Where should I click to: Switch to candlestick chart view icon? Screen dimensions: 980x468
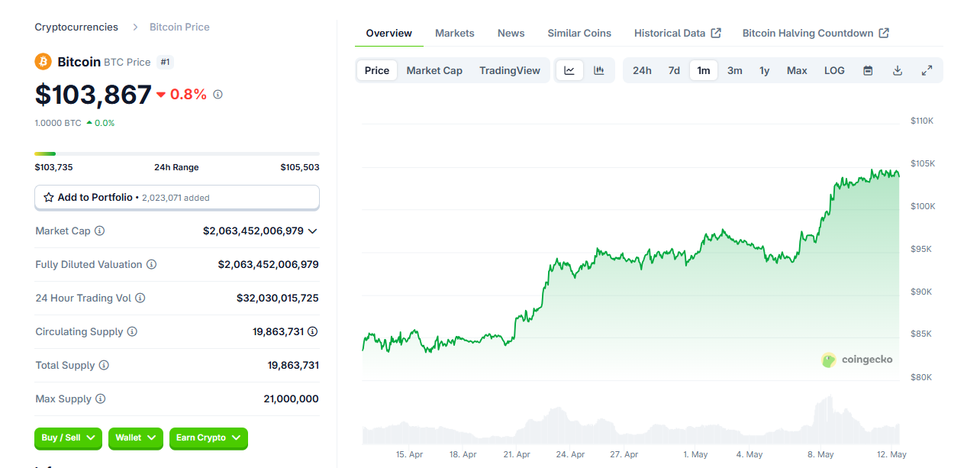point(599,70)
